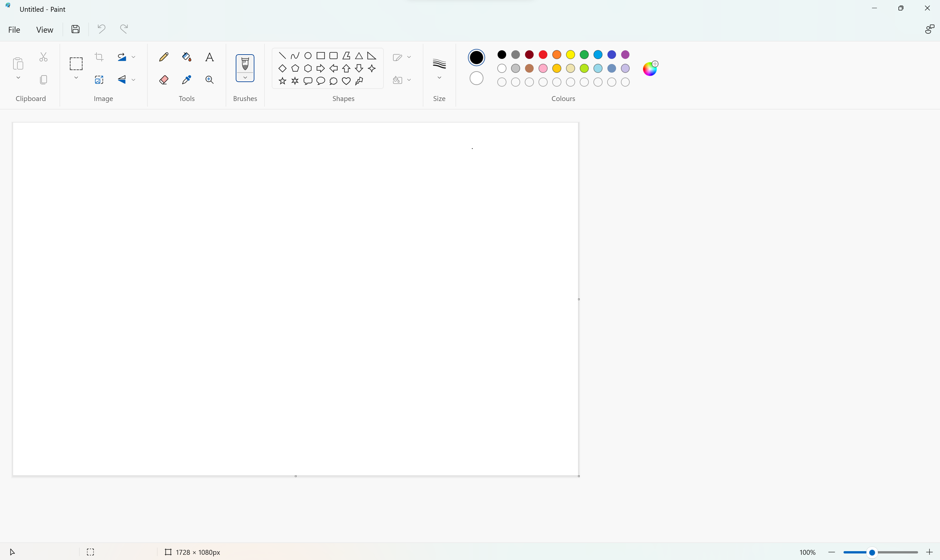
Task: Click the Paste clipboard icon
Action: click(18, 63)
